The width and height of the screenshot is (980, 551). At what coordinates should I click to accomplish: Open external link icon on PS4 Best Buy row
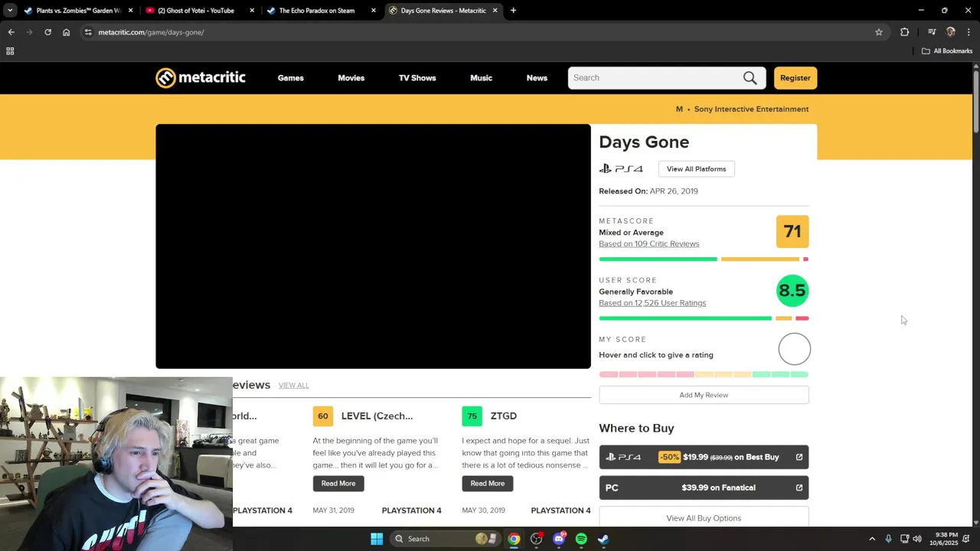[x=799, y=457]
